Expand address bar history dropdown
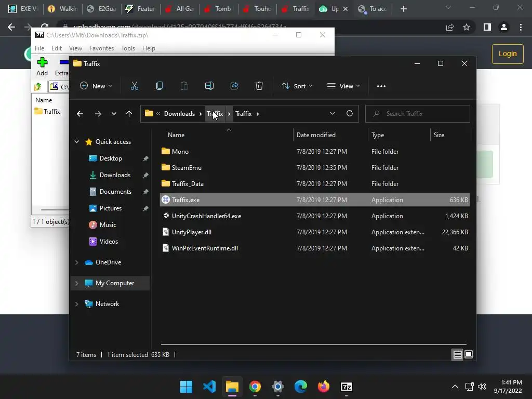This screenshot has height=399, width=532. (x=332, y=113)
